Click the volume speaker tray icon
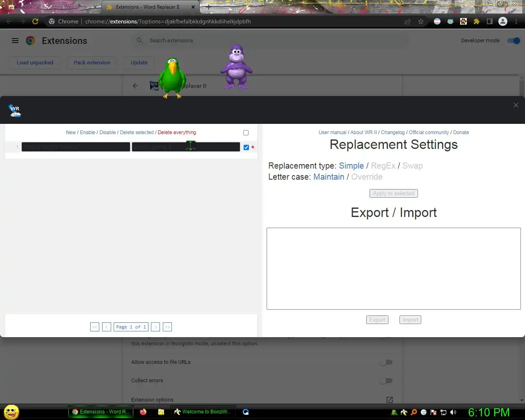The image size is (525, 420). (453, 412)
